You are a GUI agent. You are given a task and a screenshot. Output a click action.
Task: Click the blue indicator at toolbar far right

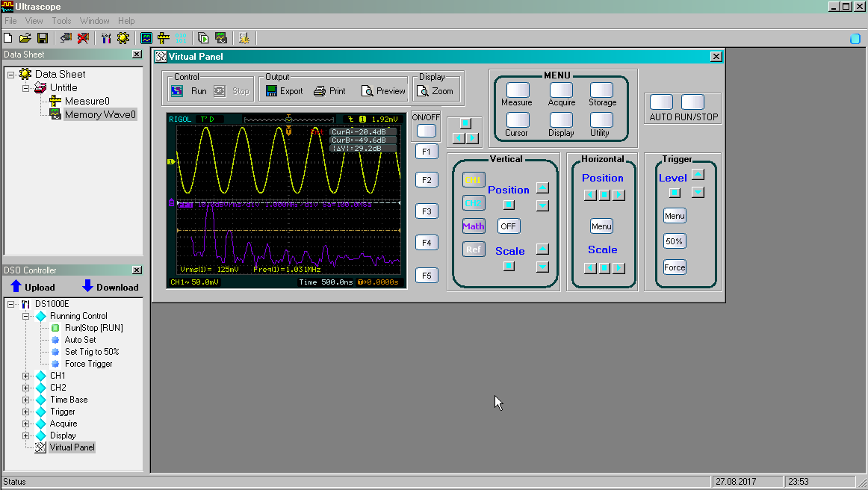[x=855, y=39]
